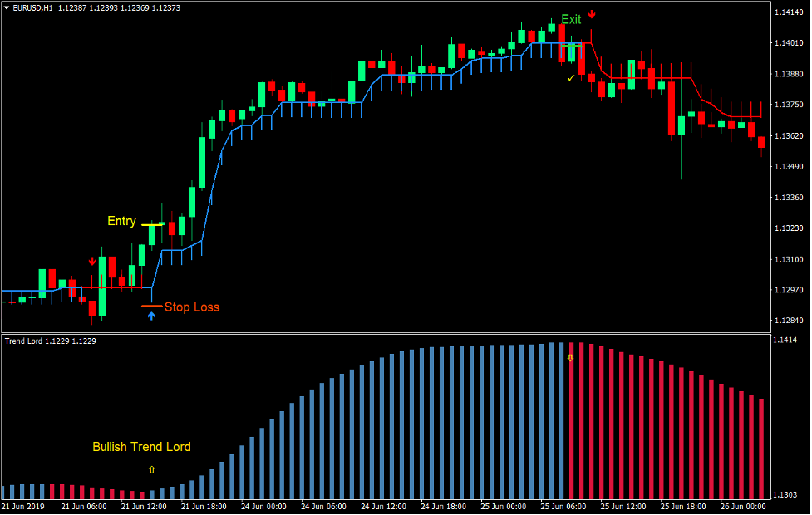This screenshot has width=812, height=515.
Task: Click the yellow checkmark signal below the Exit arrow
Action: [x=570, y=77]
